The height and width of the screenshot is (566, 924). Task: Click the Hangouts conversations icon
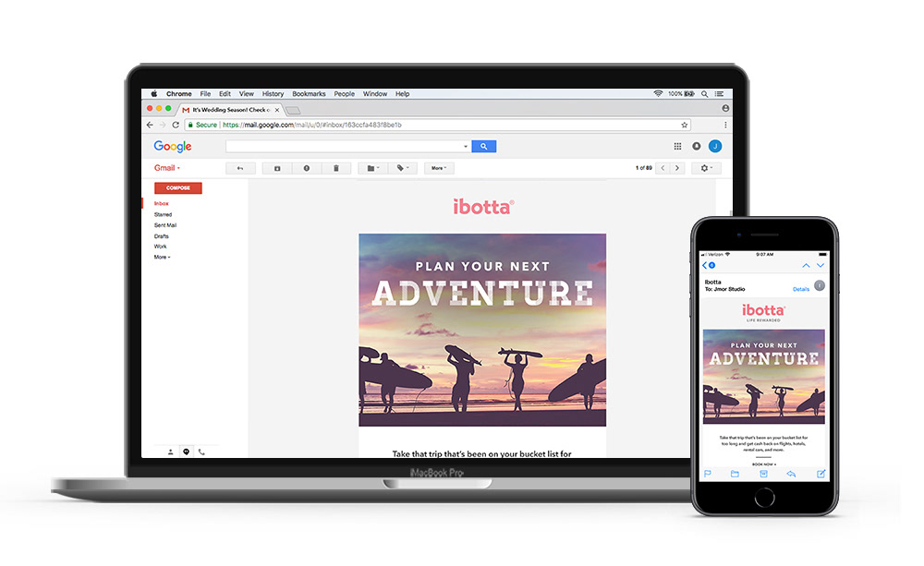[x=187, y=452]
